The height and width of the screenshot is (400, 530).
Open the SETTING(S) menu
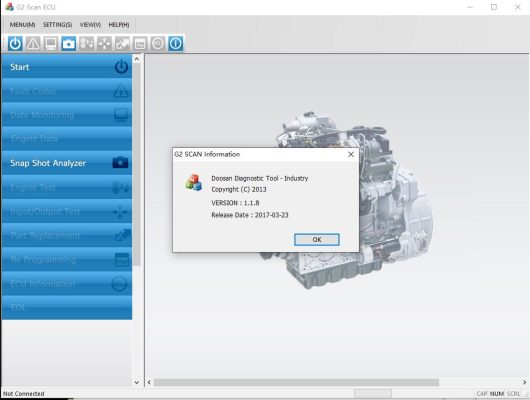57,25
